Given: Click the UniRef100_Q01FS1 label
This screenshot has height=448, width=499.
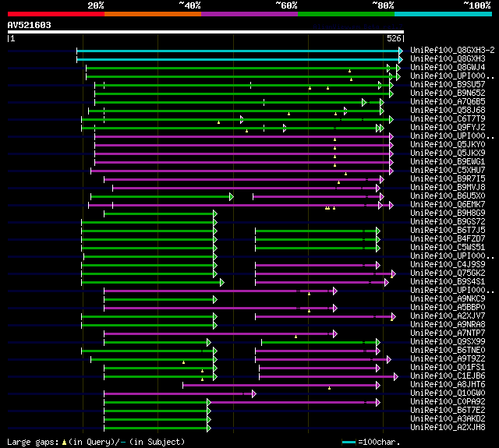Looking at the screenshot, I should click(448, 368).
